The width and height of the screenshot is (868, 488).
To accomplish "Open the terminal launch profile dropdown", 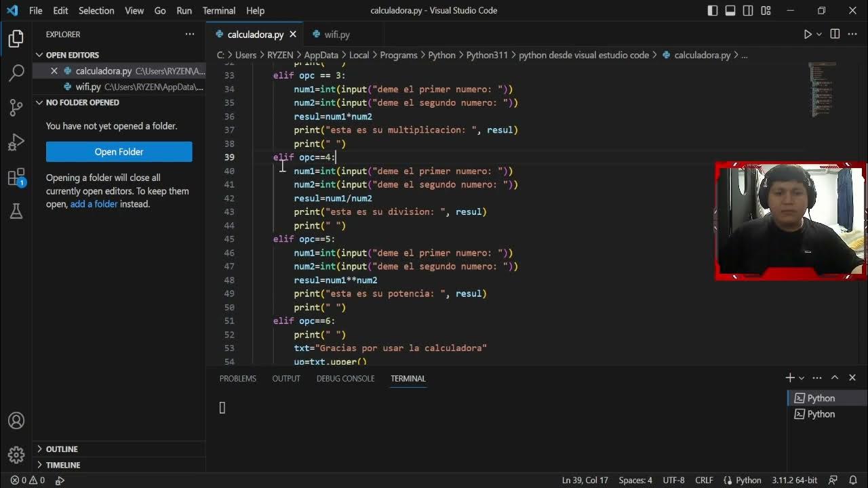I will 802,378.
